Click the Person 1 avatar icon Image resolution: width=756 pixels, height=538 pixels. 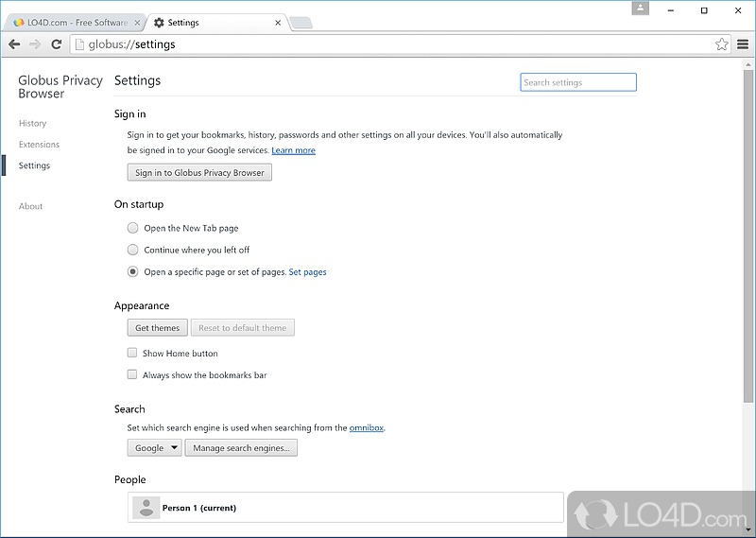(146, 508)
